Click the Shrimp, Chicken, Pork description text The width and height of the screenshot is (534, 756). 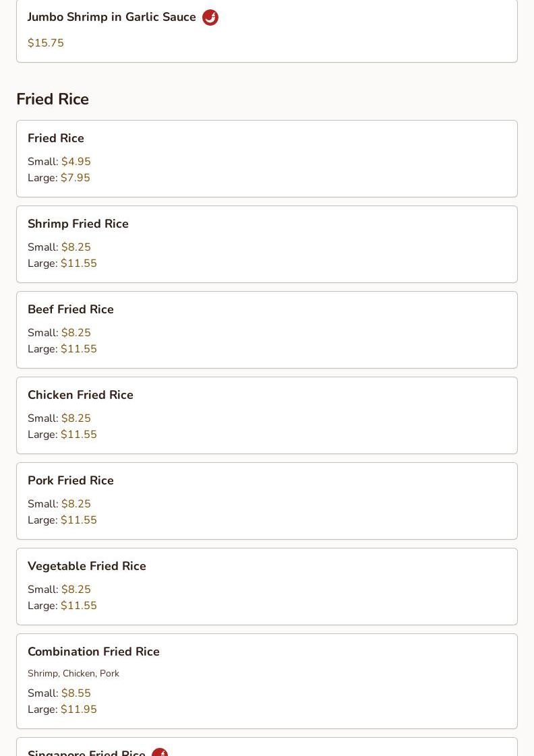point(73,673)
